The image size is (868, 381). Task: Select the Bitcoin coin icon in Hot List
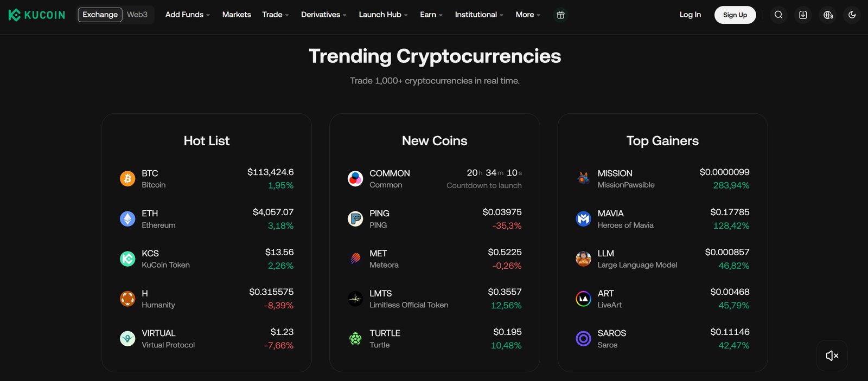(x=127, y=178)
